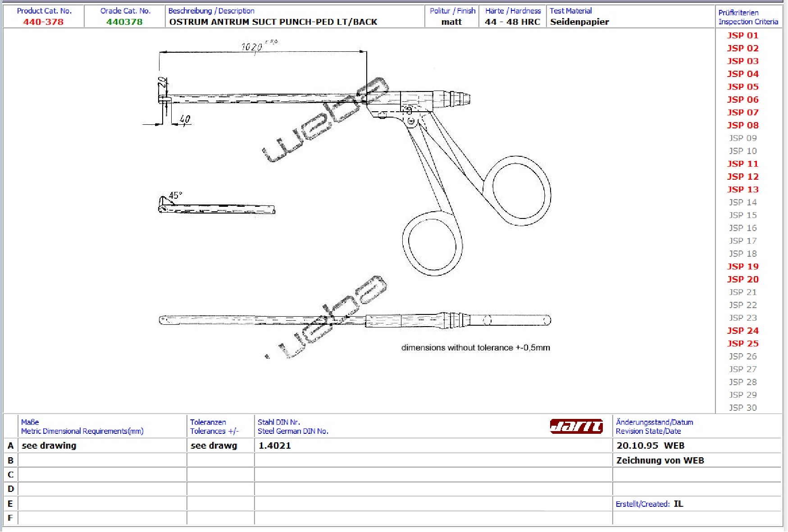Viewport: 788px width, 532px height.
Task: Click the product catalog number 440-378
Action: click(43, 22)
